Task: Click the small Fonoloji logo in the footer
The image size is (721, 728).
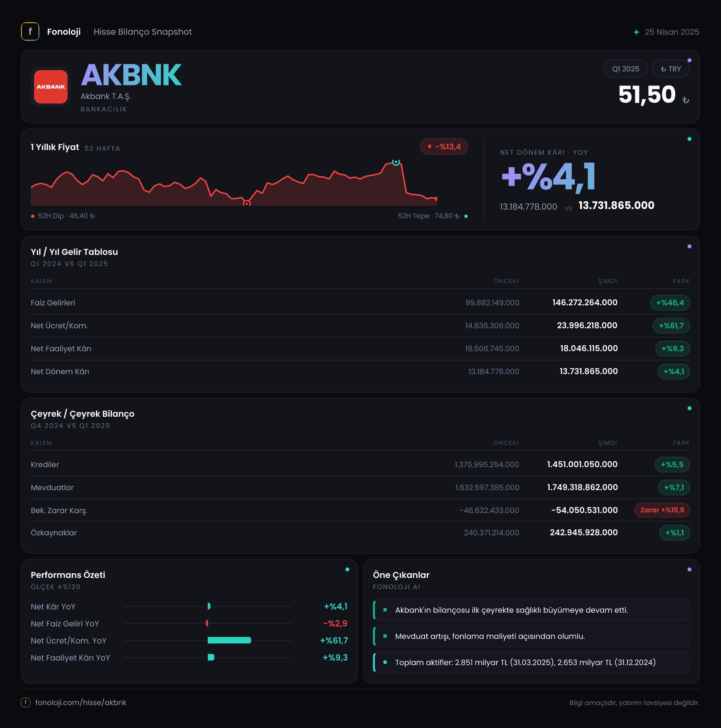Action: click(x=26, y=702)
